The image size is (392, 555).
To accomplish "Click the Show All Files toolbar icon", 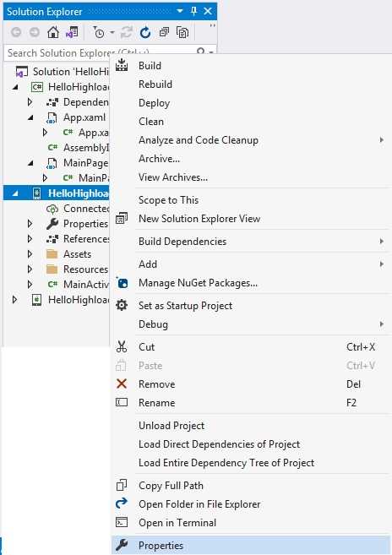I will tap(182, 33).
